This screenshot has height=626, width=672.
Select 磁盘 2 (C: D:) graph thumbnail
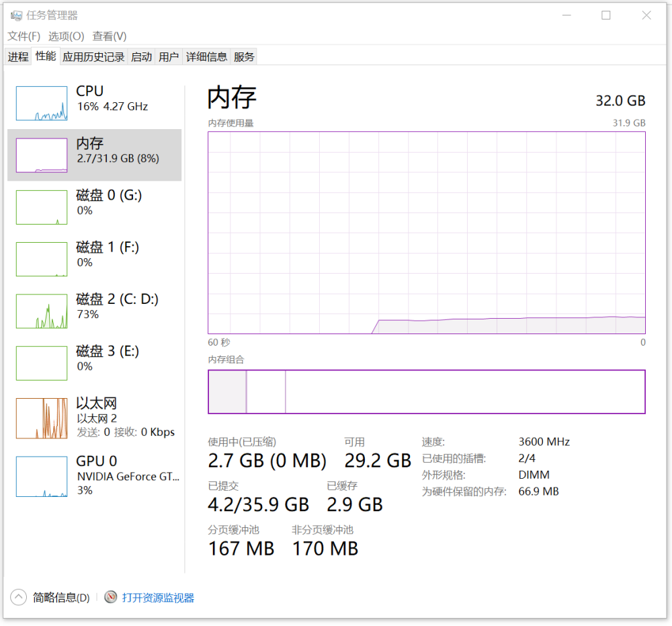[x=42, y=311]
